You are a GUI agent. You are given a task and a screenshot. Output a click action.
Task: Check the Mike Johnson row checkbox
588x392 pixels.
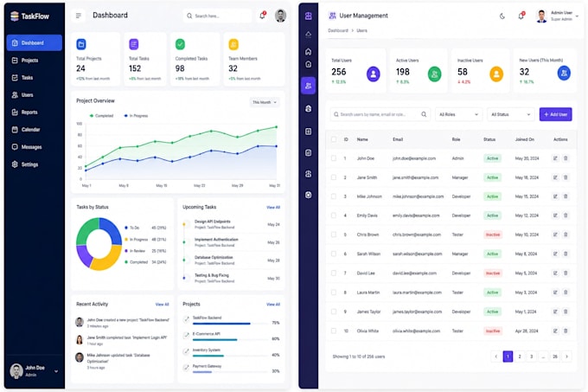(334, 196)
